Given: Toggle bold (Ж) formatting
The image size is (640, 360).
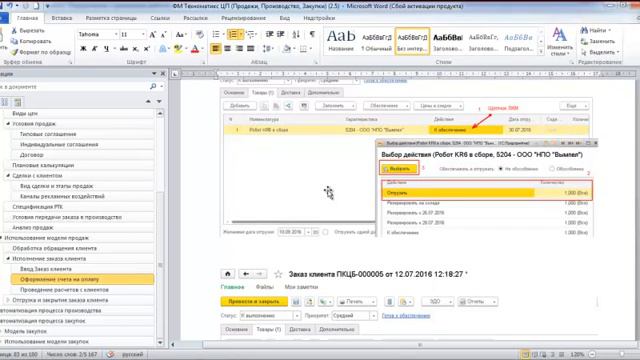Looking at the screenshot, I should click(x=83, y=49).
